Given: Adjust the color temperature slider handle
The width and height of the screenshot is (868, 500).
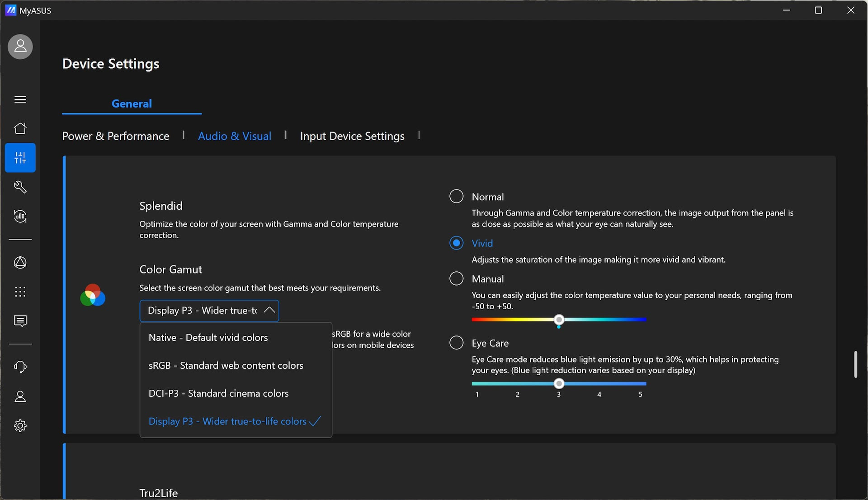Looking at the screenshot, I should (x=559, y=320).
